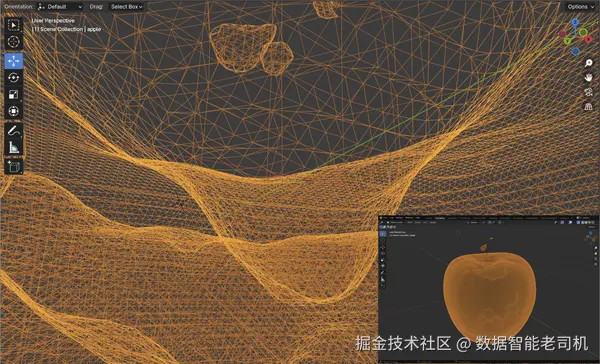Activate the 3D Cursor tool
The width and height of the screenshot is (600, 364).
(x=14, y=42)
